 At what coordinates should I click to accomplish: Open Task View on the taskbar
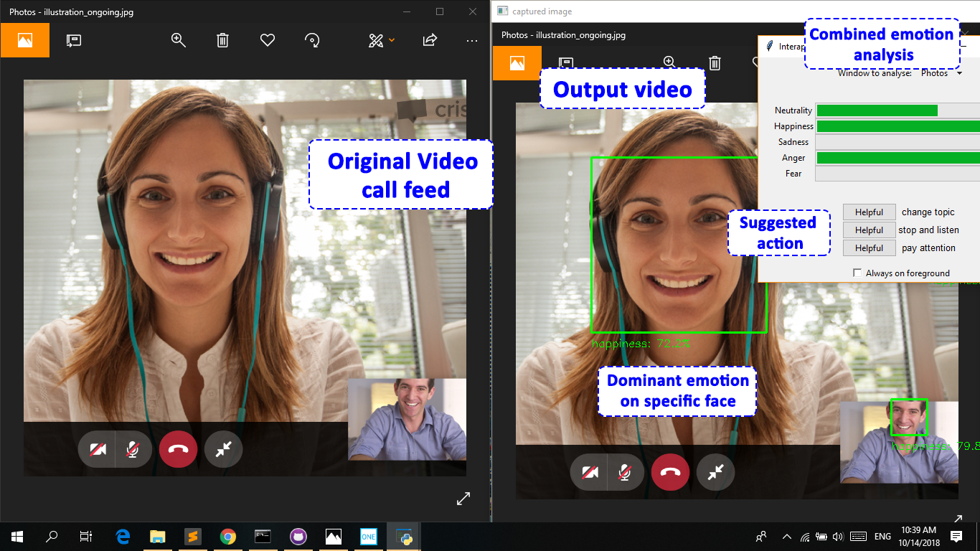(x=86, y=537)
